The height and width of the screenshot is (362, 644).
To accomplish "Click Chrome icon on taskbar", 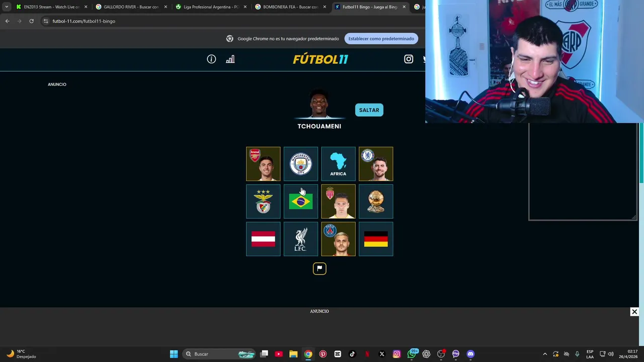I will [x=308, y=354].
